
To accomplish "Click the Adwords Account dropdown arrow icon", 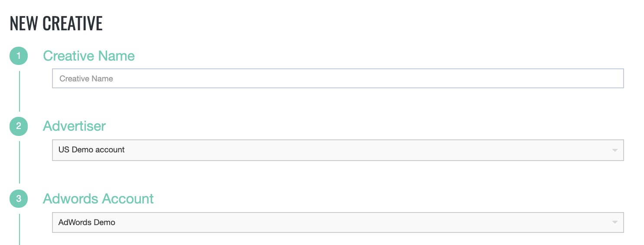I will 615,222.
